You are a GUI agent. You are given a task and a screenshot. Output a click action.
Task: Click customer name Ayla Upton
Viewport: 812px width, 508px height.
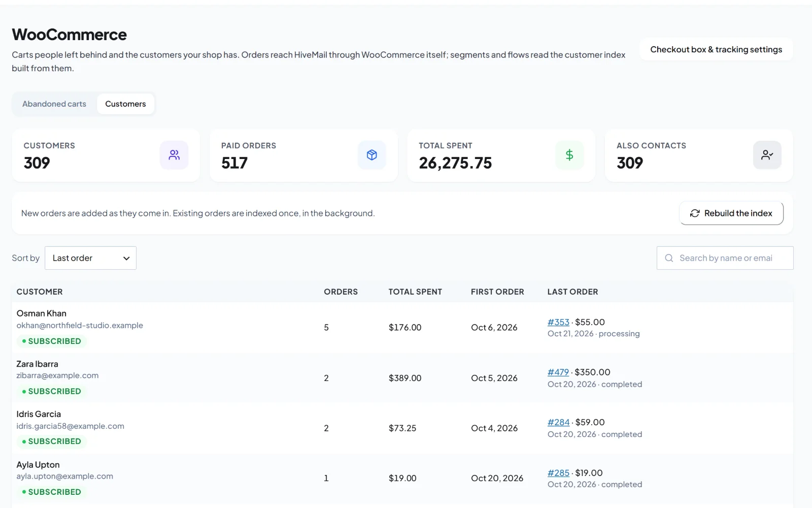click(38, 465)
